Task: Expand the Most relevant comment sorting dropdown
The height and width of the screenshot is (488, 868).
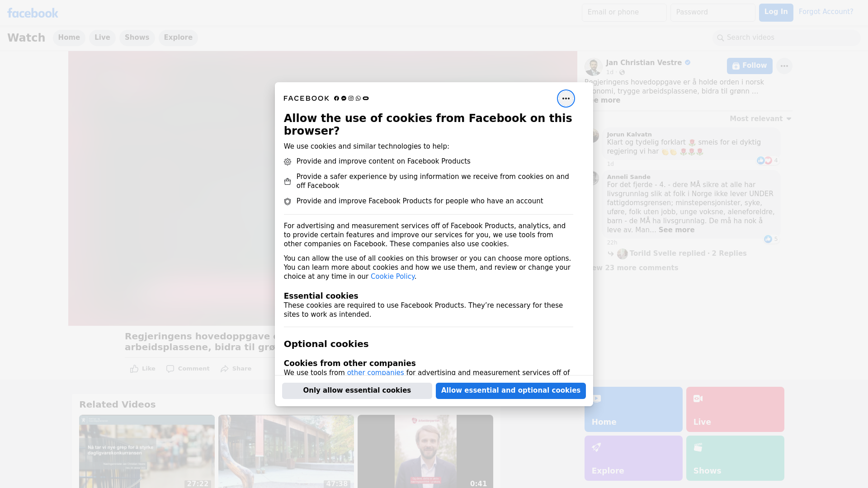Action: coord(760,119)
